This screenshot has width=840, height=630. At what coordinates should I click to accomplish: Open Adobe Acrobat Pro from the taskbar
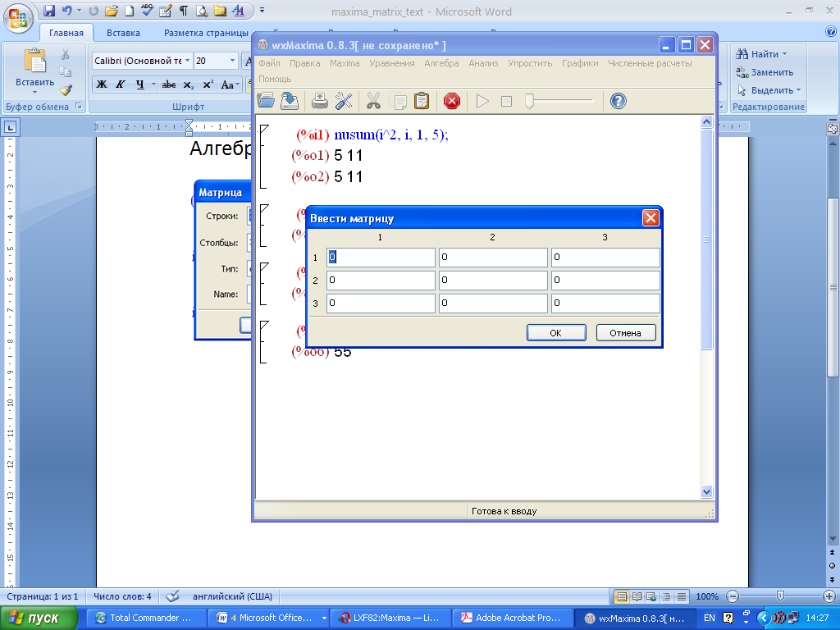[513, 618]
